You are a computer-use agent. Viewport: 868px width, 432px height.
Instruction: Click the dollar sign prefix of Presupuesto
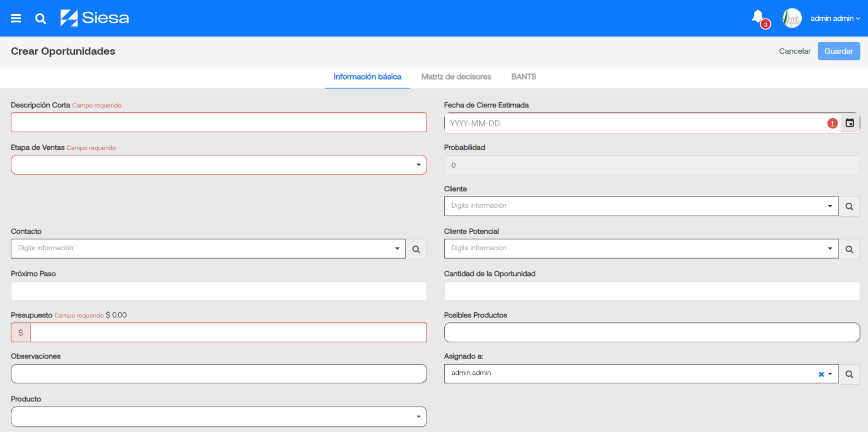click(21, 333)
